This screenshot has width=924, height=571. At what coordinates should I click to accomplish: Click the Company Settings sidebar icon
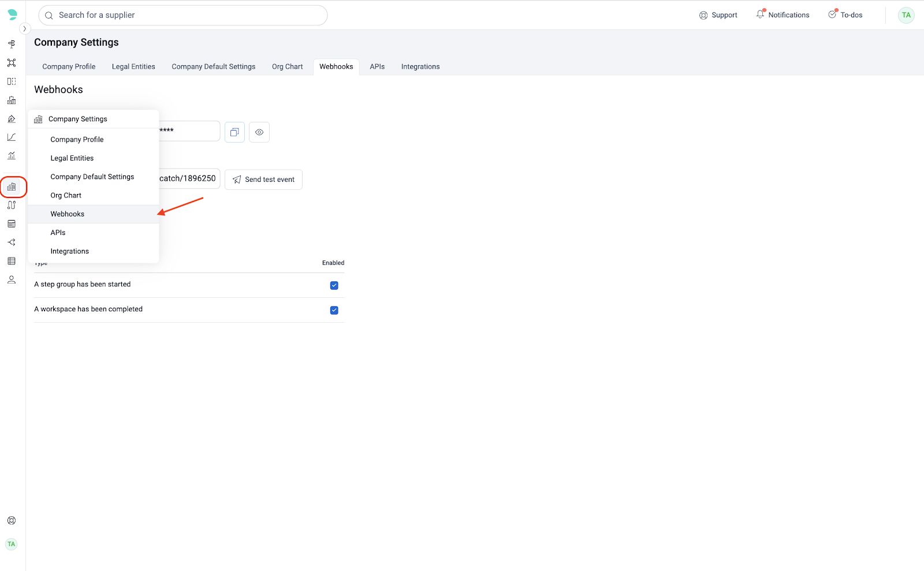click(x=12, y=187)
